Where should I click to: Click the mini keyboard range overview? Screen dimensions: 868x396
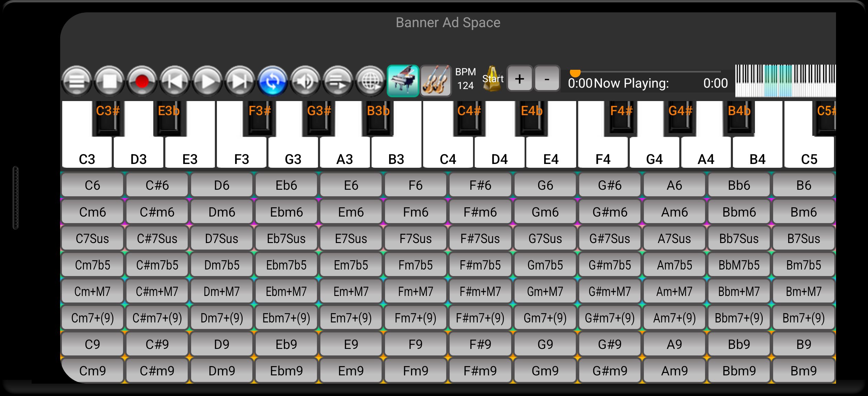(785, 81)
